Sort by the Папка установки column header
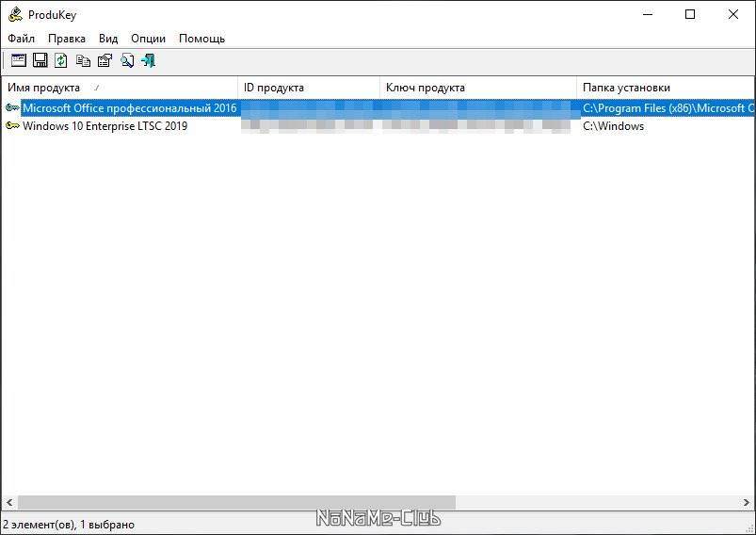Viewport: 756px width, 535px height. tap(666, 88)
